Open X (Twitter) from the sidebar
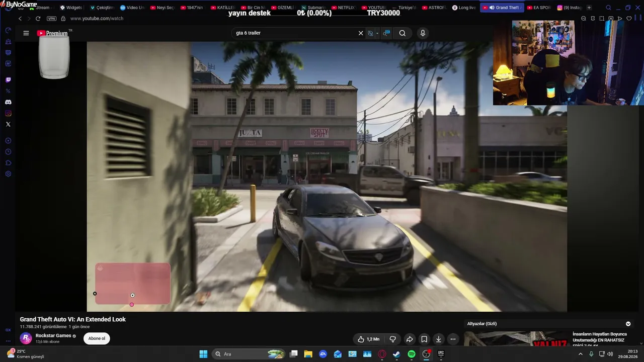The image size is (644, 362). point(8,124)
